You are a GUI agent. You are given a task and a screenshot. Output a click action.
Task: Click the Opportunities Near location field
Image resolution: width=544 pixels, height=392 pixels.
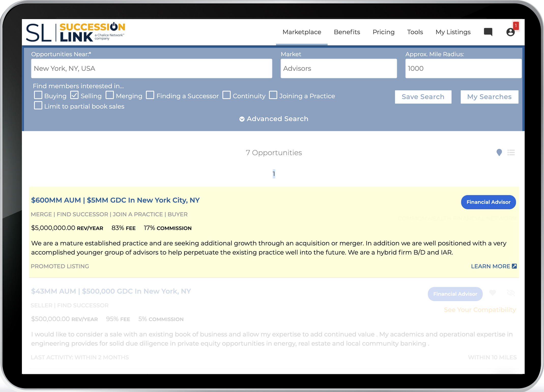coord(151,68)
